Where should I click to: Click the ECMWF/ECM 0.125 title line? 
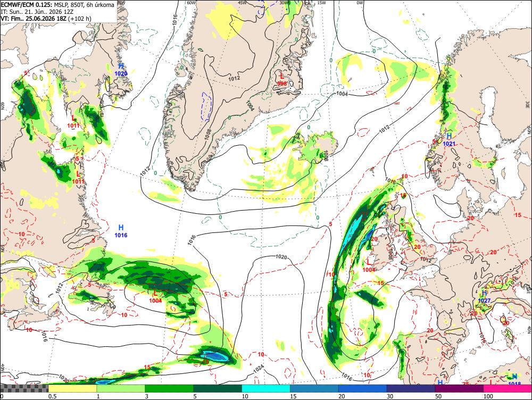pos(57,5)
